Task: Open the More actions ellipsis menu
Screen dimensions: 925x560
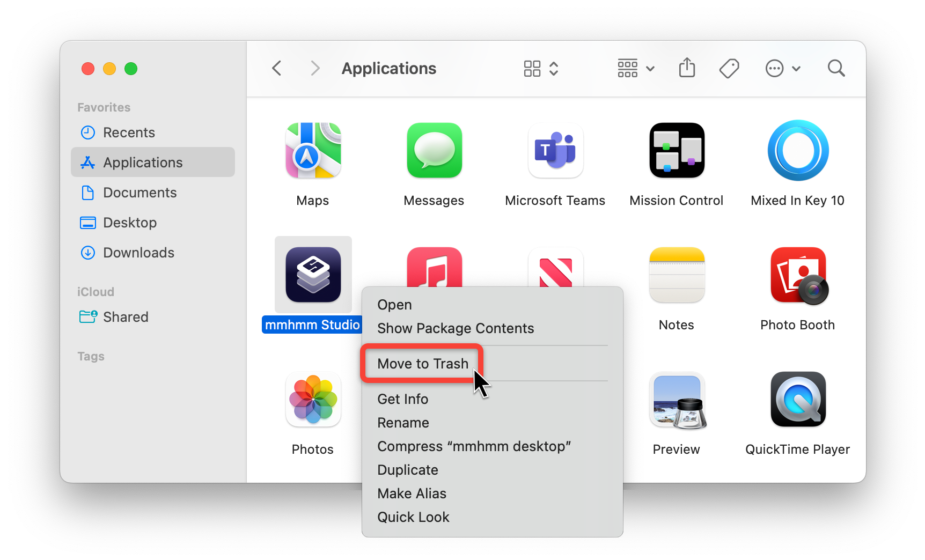Action: (x=783, y=69)
